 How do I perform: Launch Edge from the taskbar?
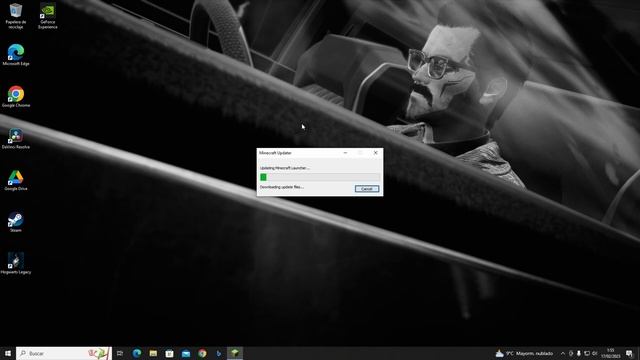(x=137, y=353)
